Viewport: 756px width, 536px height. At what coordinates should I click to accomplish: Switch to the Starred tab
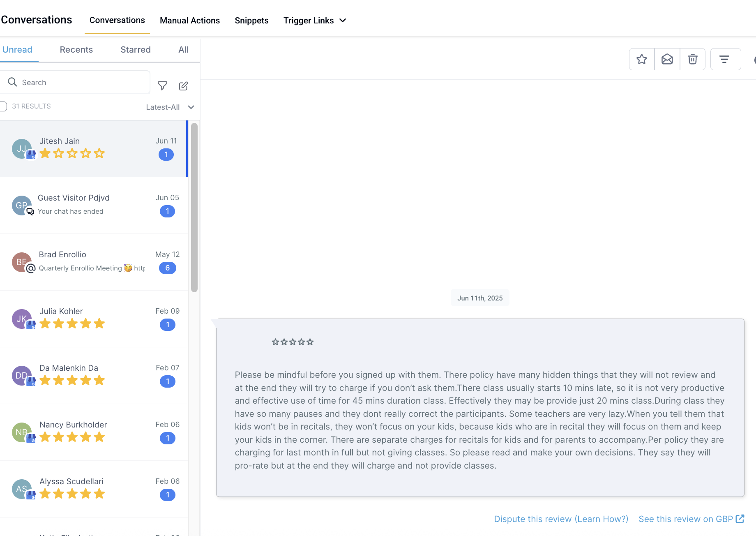[x=136, y=50]
